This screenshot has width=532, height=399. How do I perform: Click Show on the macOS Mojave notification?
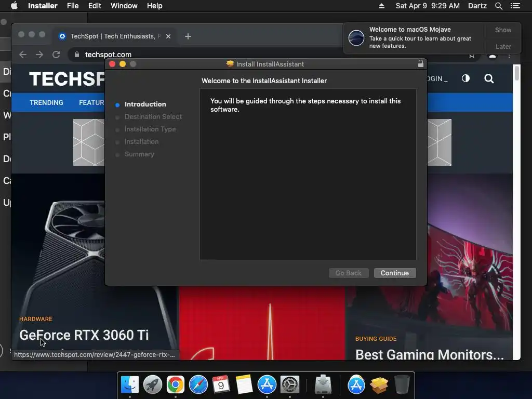click(x=503, y=30)
